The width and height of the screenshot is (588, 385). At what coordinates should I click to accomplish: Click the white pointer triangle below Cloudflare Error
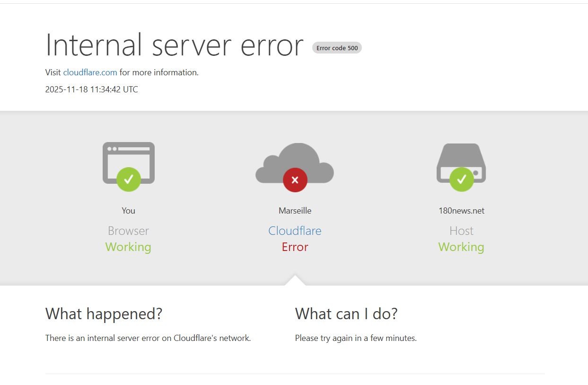click(295, 280)
